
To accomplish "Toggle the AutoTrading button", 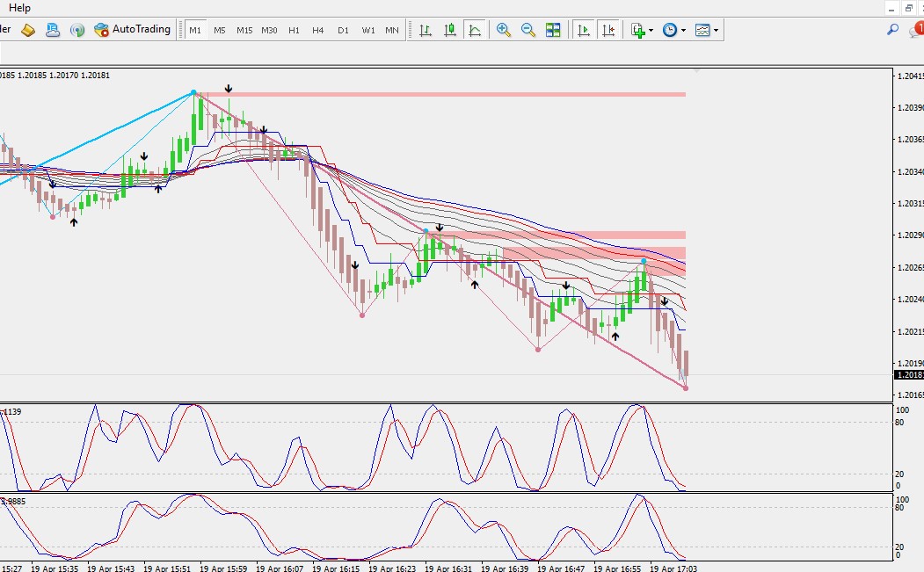I will [133, 30].
